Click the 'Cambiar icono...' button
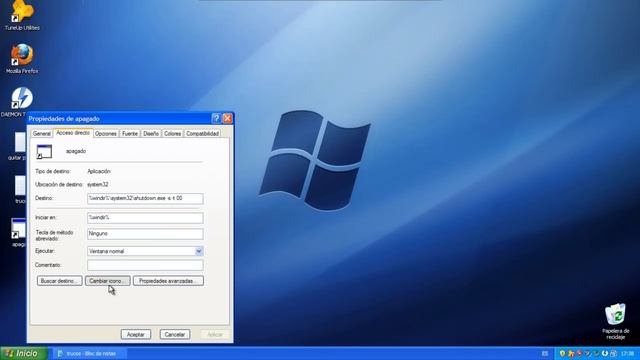640x360 pixels. pos(108,281)
